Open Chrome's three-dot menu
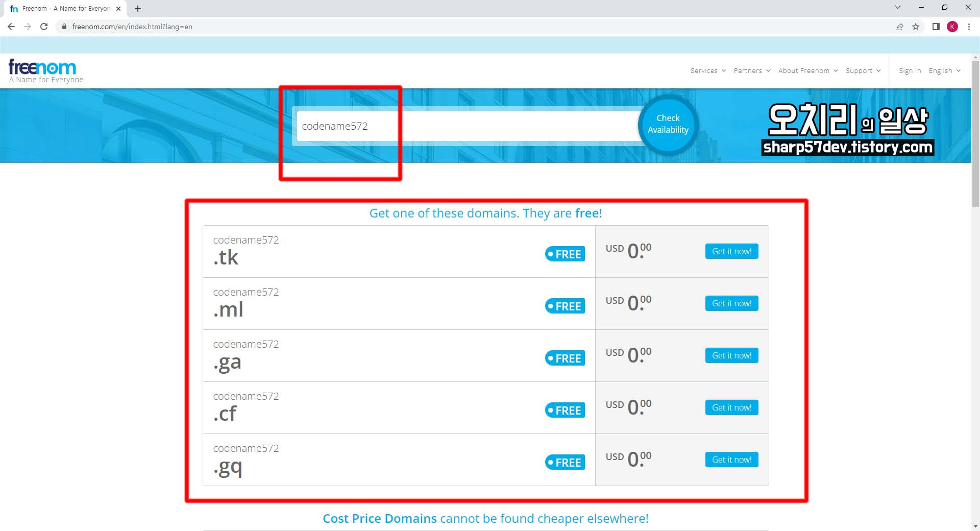The image size is (980, 531). pyautogui.click(x=969, y=27)
